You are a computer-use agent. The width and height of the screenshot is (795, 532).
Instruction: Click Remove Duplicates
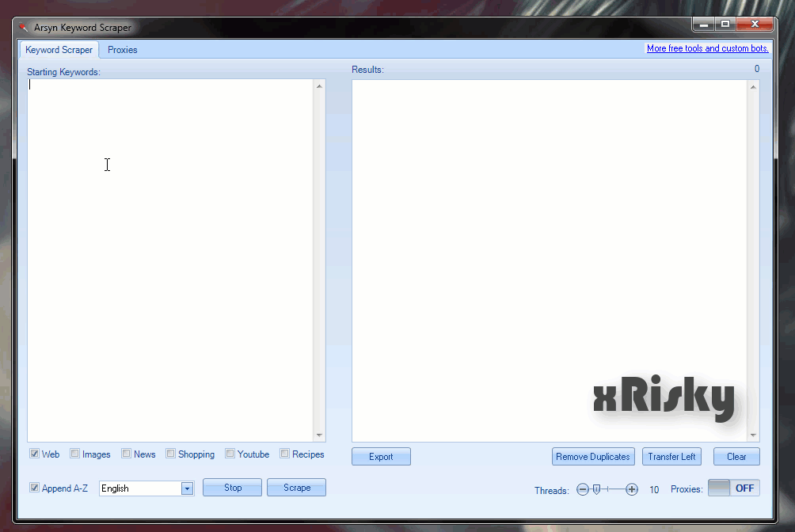click(x=593, y=456)
